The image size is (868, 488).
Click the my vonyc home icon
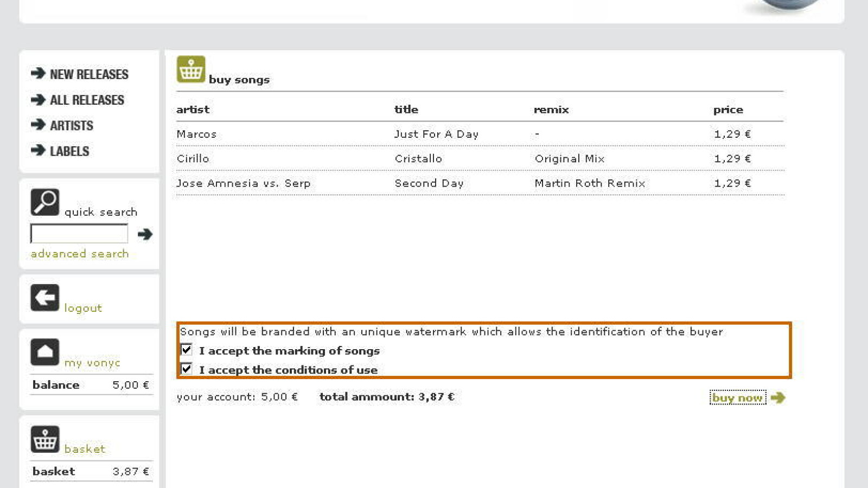pyautogui.click(x=44, y=352)
